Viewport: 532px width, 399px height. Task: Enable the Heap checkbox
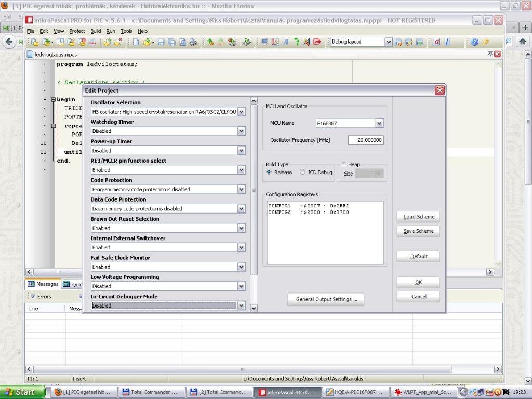pyautogui.click(x=344, y=164)
